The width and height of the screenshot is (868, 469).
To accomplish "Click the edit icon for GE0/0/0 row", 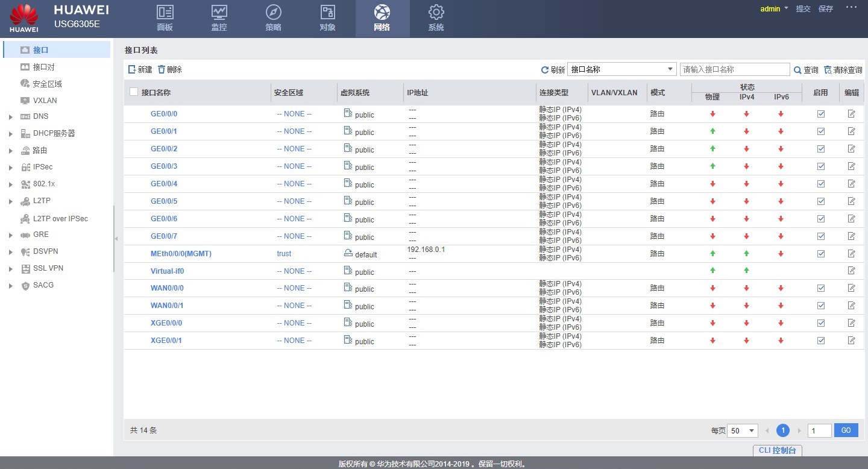I will [851, 114].
